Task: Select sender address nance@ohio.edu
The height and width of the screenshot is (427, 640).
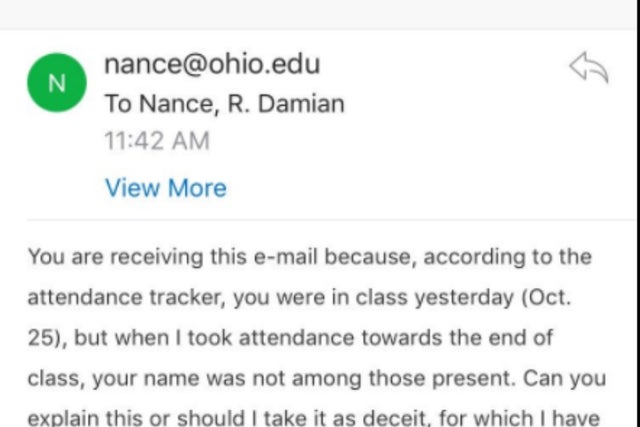Action: (x=212, y=64)
